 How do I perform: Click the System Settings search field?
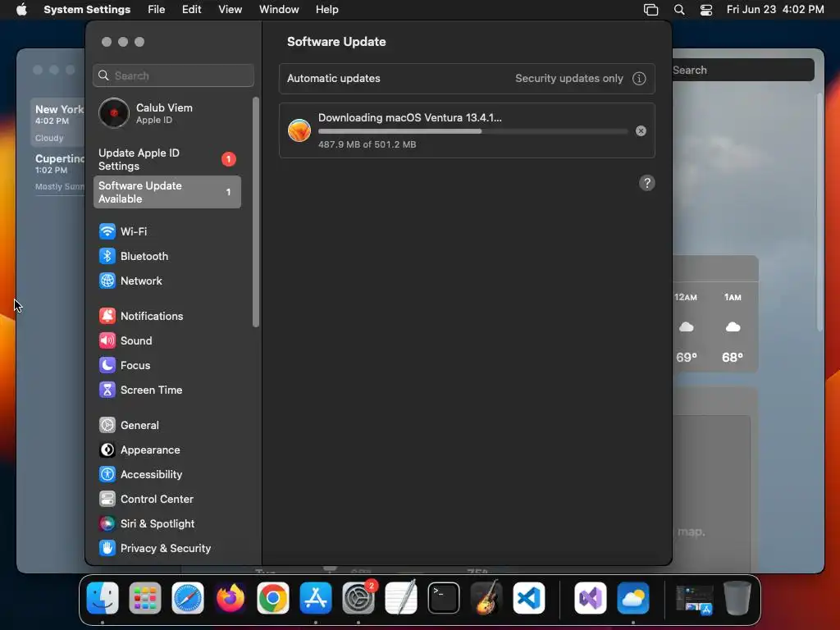(x=174, y=75)
